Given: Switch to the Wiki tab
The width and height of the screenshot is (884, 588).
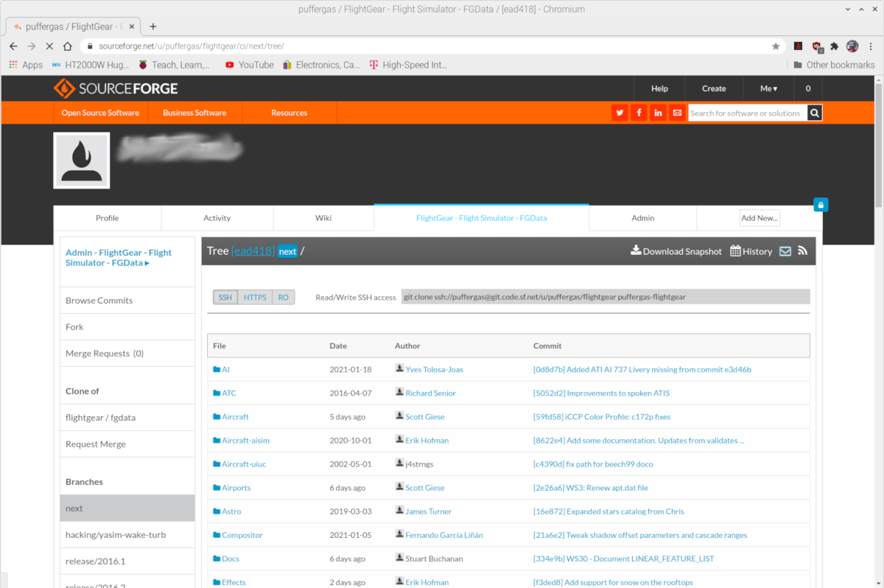Looking at the screenshot, I should (x=323, y=218).
